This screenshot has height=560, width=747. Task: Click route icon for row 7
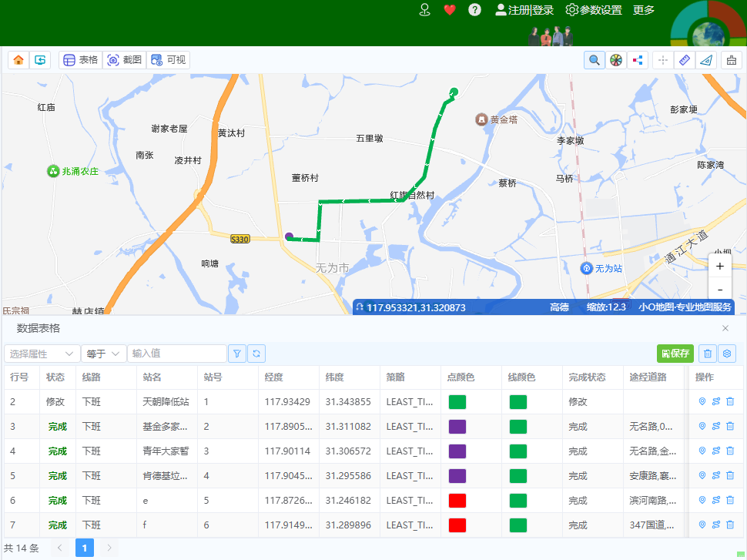point(715,525)
